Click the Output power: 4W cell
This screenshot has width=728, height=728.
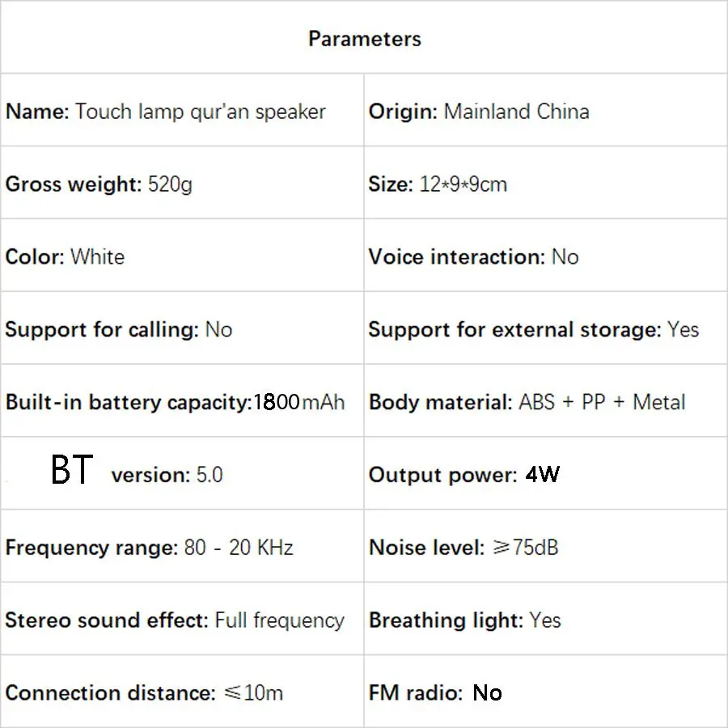coord(463,475)
